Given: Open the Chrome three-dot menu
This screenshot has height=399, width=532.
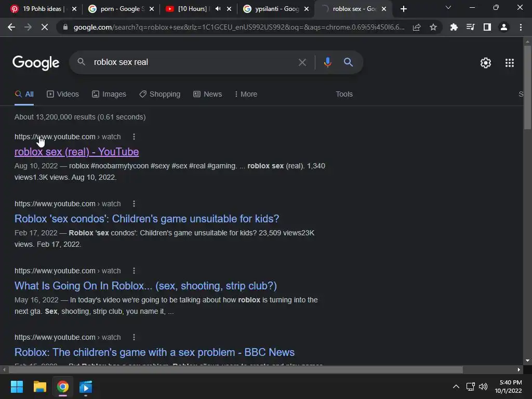Looking at the screenshot, I should coord(521,27).
